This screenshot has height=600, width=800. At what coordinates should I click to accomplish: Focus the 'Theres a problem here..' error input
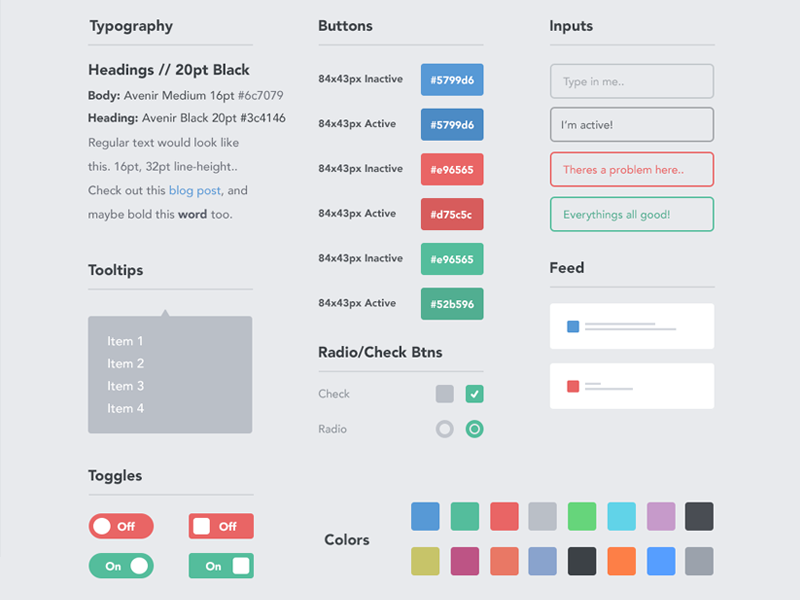click(x=632, y=169)
